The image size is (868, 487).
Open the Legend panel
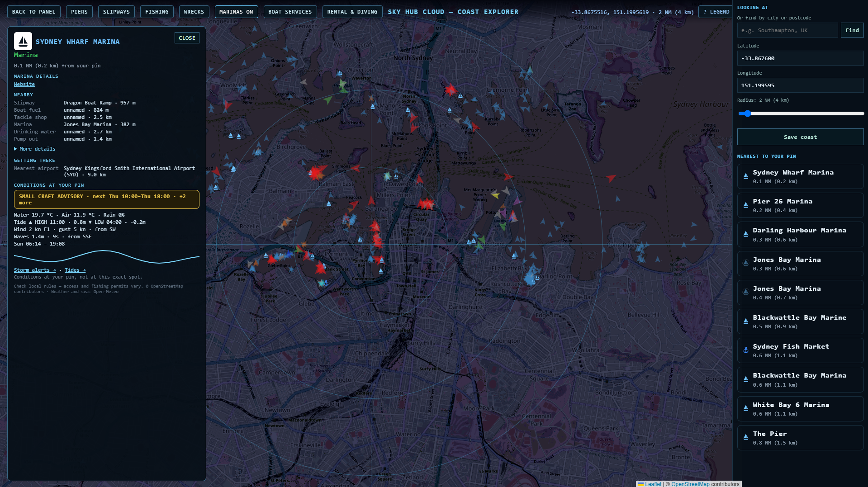(716, 12)
